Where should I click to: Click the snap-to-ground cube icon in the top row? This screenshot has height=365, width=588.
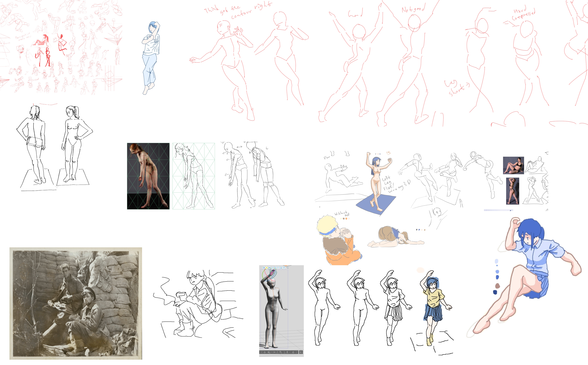pyautogui.click(x=284, y=268)
